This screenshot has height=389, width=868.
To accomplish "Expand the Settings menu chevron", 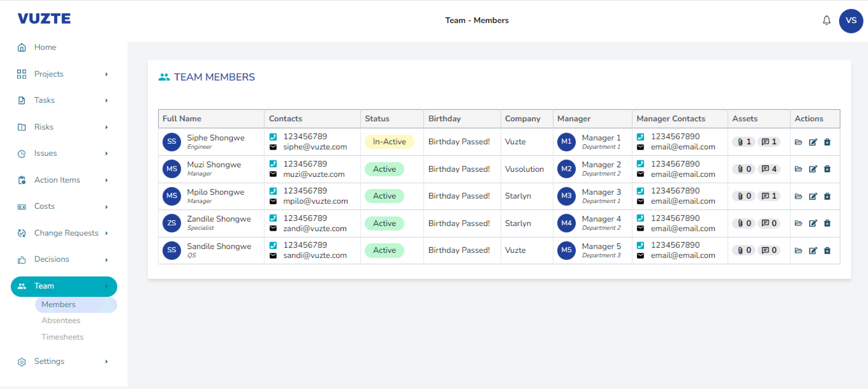I will (x=106, y=361).
